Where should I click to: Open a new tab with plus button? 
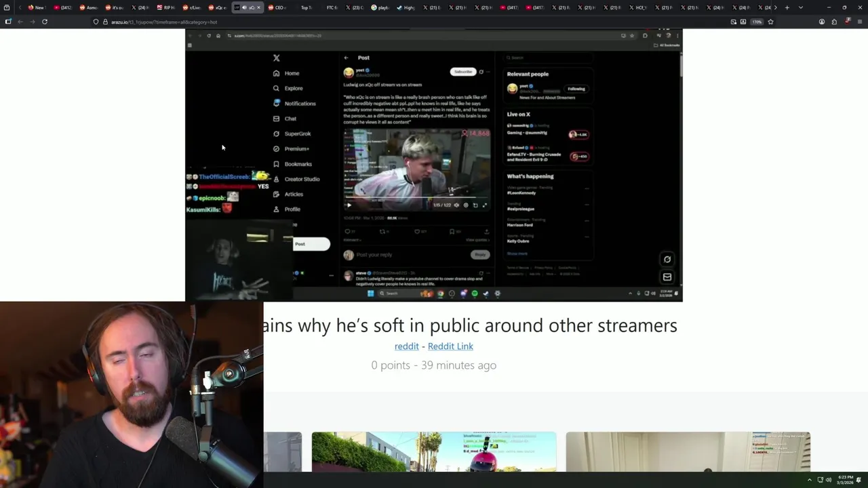[787, 7]
